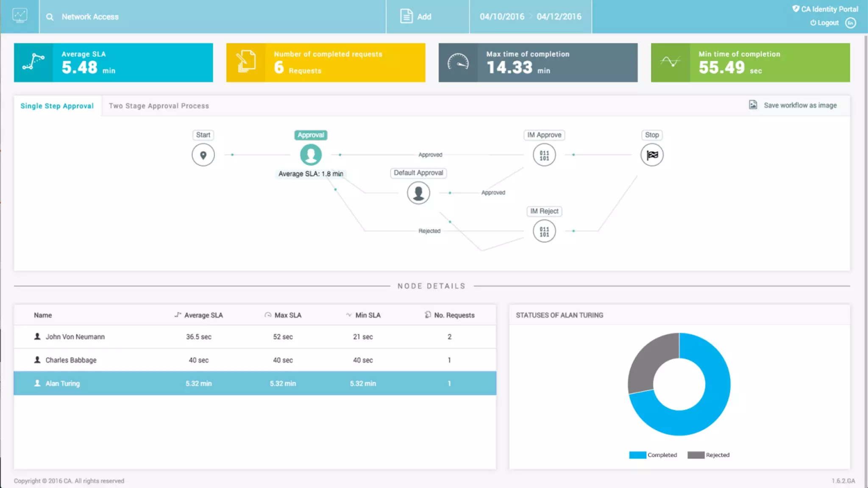
Task: Select the Approval node user icon
Action: point(311,155)
